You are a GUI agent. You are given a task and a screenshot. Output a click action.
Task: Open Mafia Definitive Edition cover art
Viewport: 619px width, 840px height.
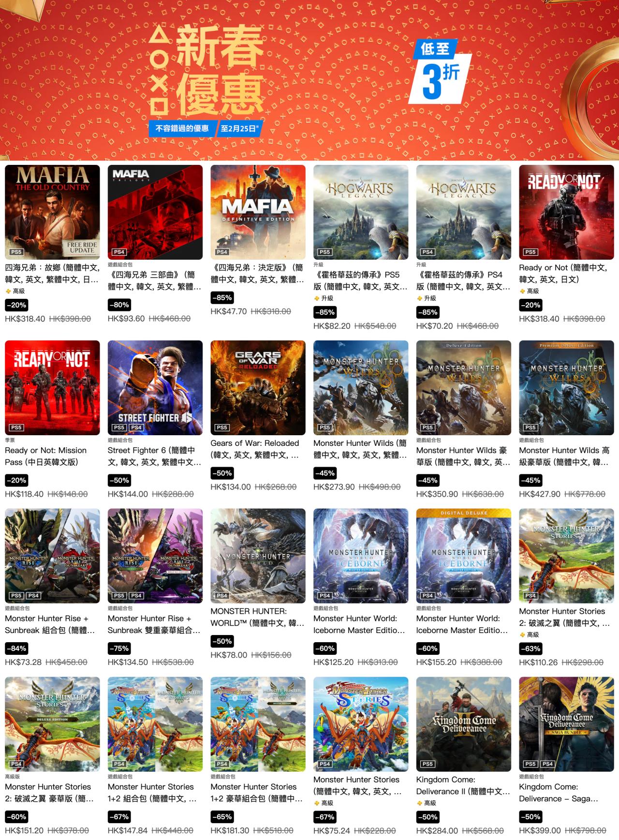point(258,212)
